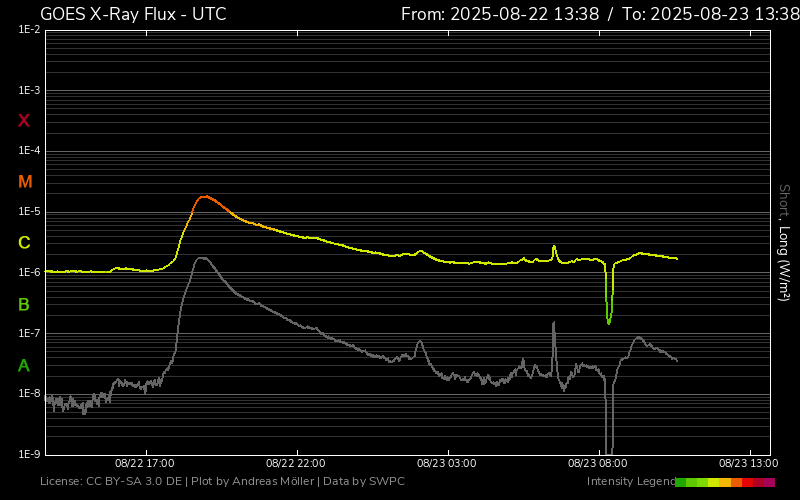Click the 1E-7 y-axis label
800x500 pixels.
29,333
